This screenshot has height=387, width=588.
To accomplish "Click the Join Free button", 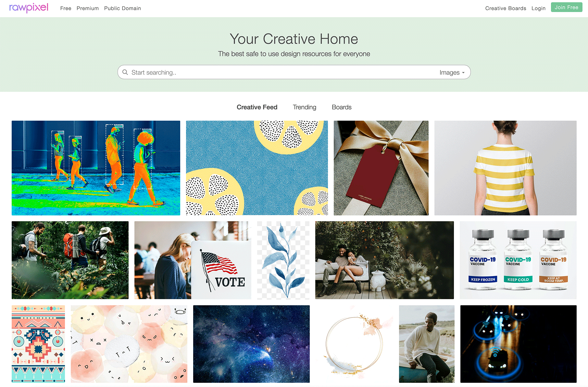I will click(x=566, y=7).
